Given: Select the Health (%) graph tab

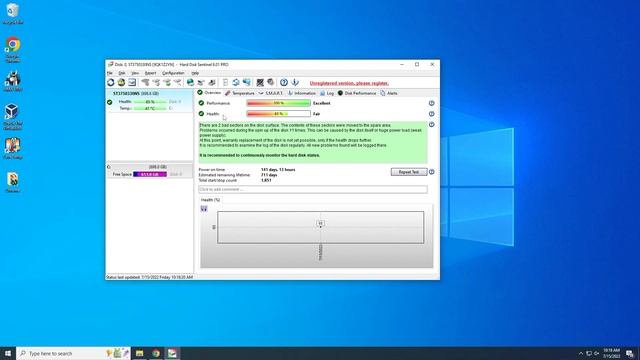Looking at the screenshot, I should pyautogui.click(x=210, y=200).
